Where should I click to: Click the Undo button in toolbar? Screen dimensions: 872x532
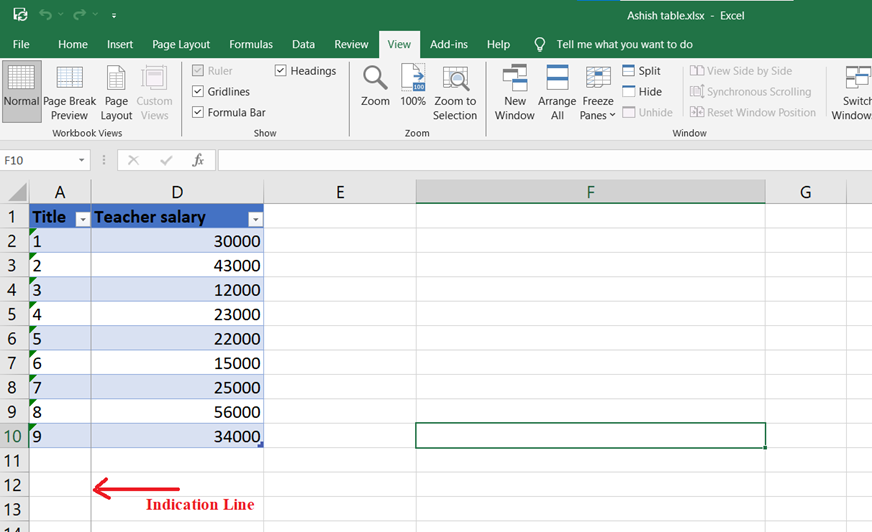coord(45,16)
